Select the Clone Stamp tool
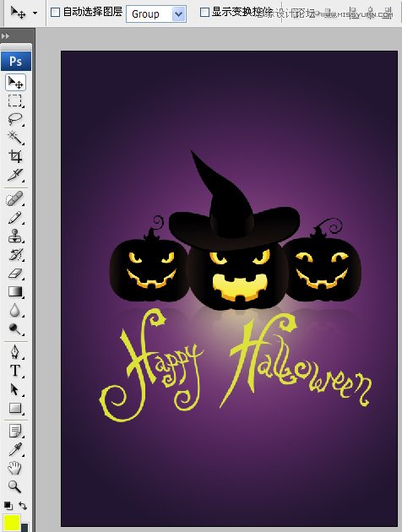 coord(15,236)
